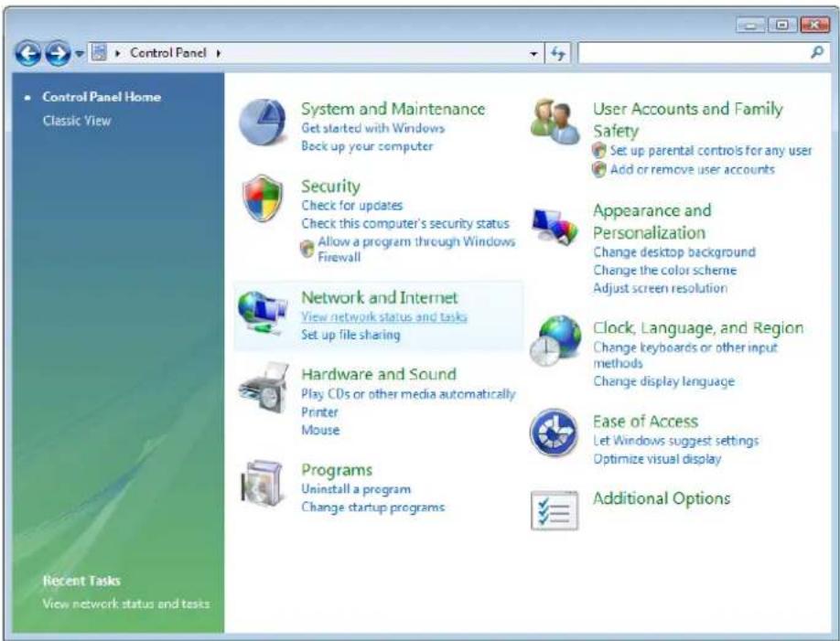Select Control Panel Home in sidebar

102,97
